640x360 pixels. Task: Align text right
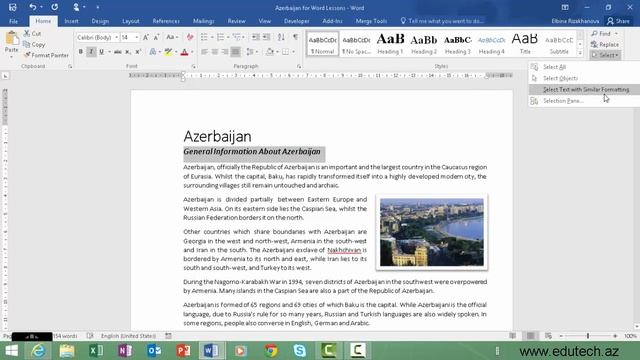point(225,52)
